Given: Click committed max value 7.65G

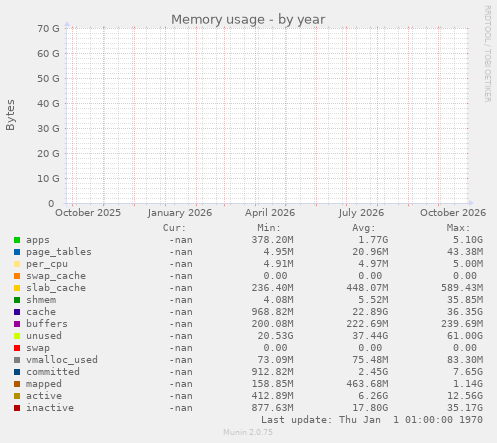Looking at the screenshot, I should 468,372.
